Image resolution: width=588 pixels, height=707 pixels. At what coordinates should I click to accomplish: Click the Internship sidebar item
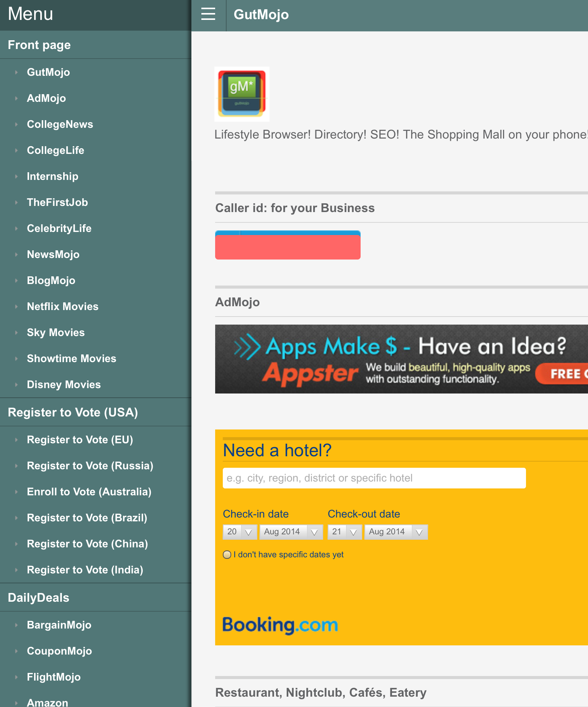click(x=52, y=176)
